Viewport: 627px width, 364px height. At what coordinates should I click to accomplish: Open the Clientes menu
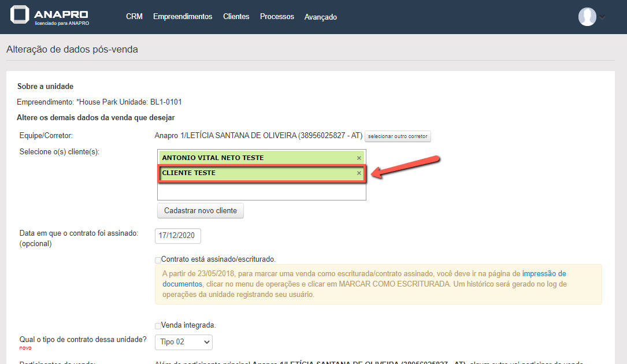236,17
